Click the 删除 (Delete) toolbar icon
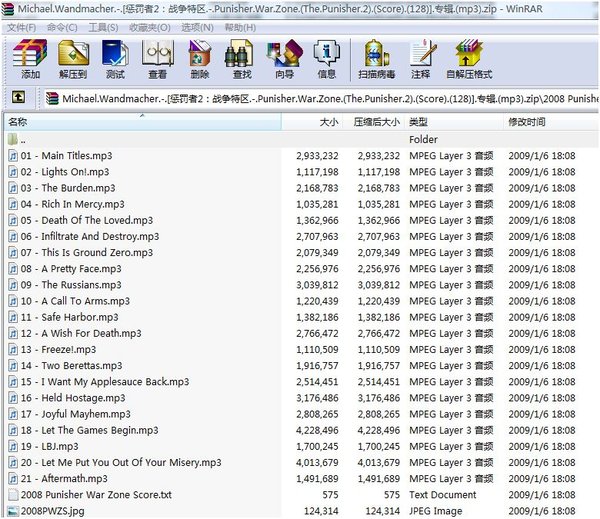Image resolution: width=600 pixels, height=519 pixels. tap(200, 54)
